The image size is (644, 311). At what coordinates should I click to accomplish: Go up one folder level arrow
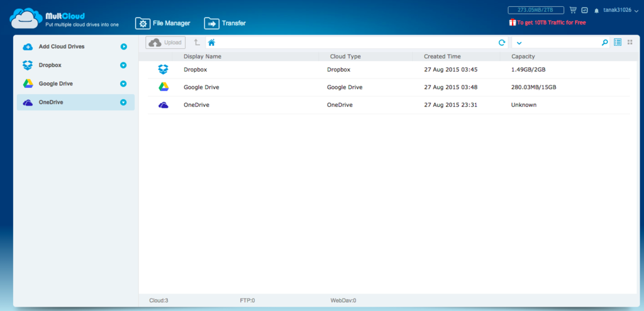click(x=197, y=42)
